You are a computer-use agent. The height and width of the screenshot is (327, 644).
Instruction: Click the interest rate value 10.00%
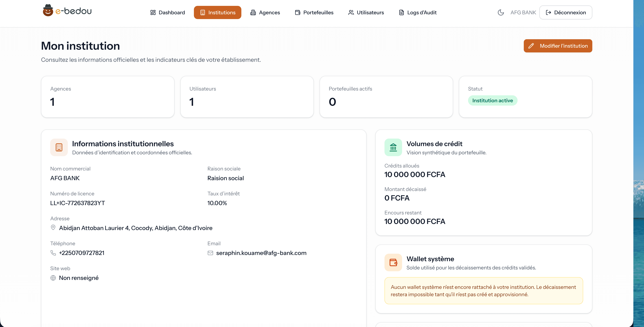(217, 203)
